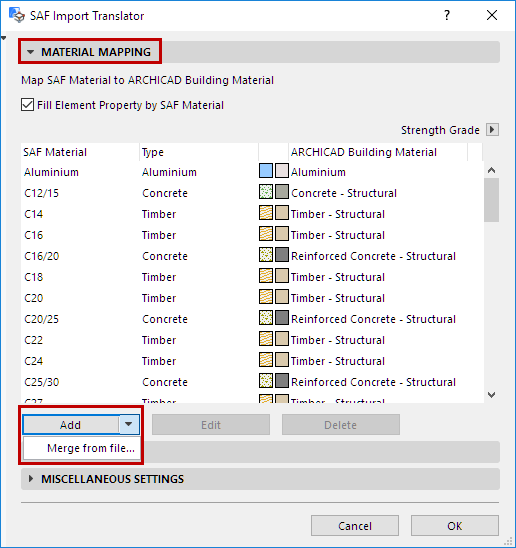The image size is (516, 548).
Task: Select the C16/20 material row
Action: click(x=252, y=256)
